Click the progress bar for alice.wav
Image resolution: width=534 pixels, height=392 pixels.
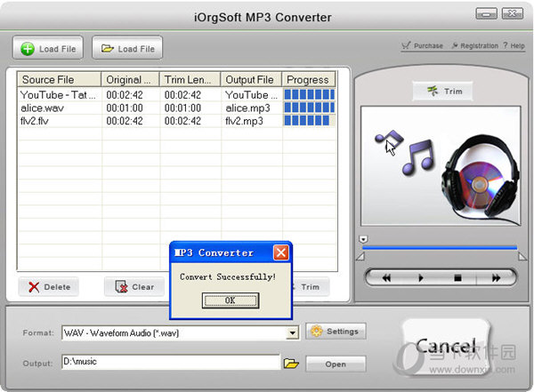(309, 108)
